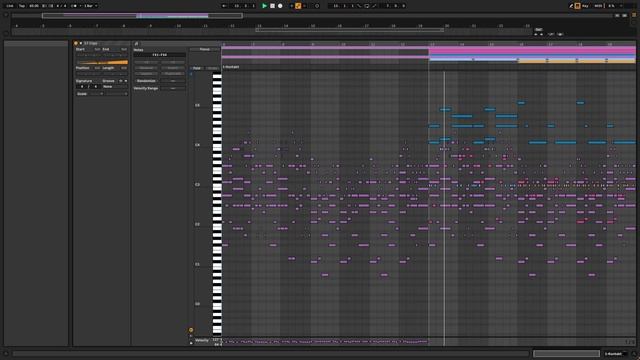Start playback with the green Play button
This screenshot has height=360, width=640.
pyautogui.click(x=264, y=6)
